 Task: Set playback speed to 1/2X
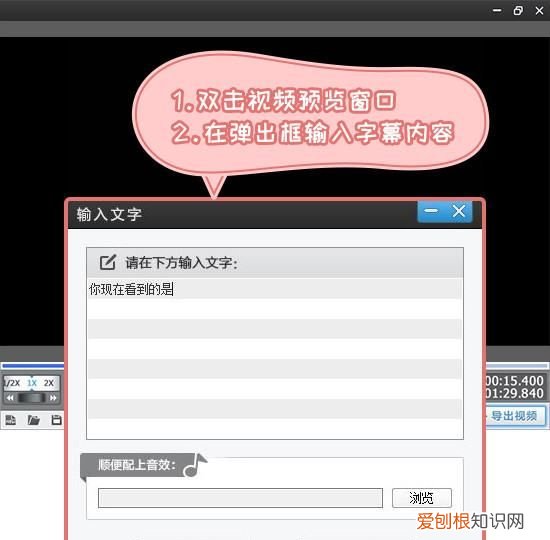click(12, 383)
